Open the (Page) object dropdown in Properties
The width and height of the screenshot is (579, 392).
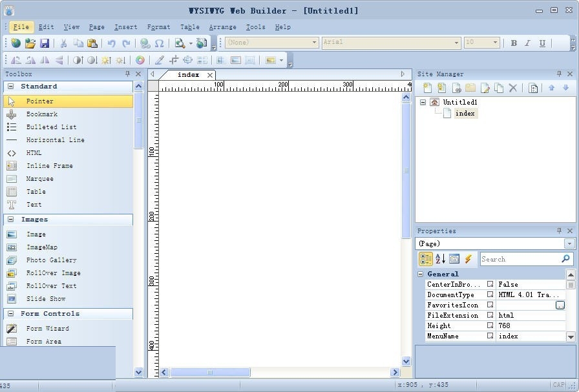coord(569,243)
